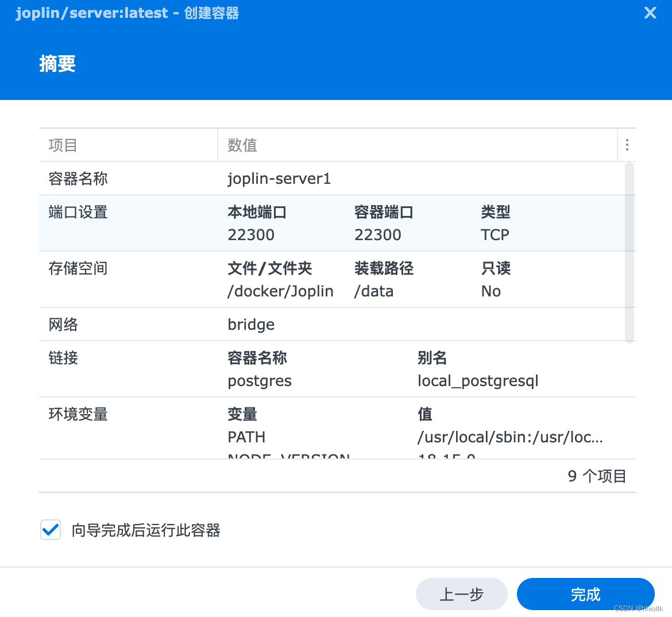Viewport: 672px width, 617px height.
Task: Open the column options menu via the vertical dots icon
Action: tap(627, 145)
